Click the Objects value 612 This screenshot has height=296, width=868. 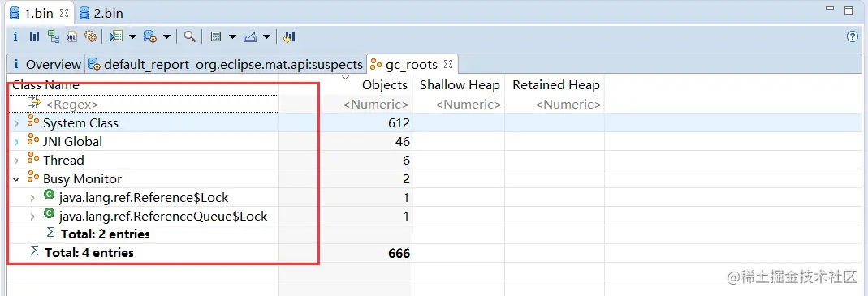399,122
